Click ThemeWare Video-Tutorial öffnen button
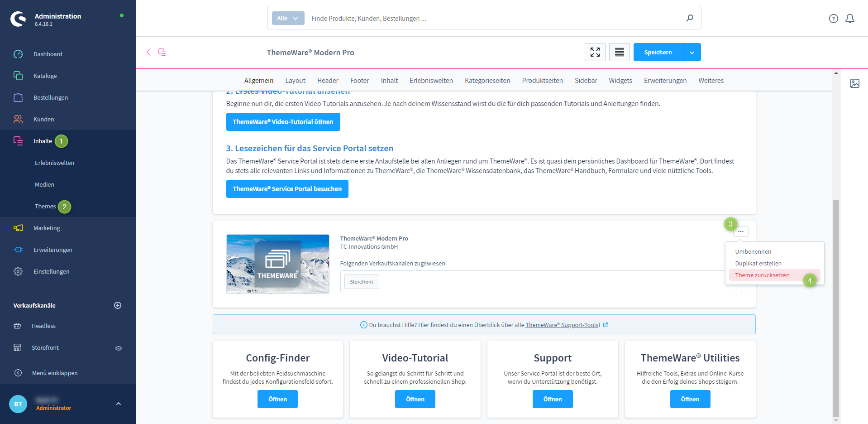The height and width of the screenshot is (424, 868). pyautogui.click(x=283, y=122)
